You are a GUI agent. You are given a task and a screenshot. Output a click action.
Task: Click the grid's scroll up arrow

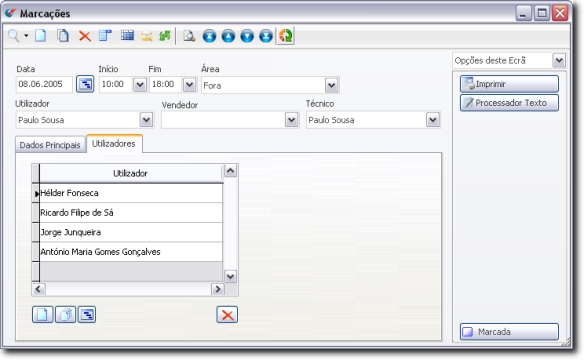(x=231, y=171)
